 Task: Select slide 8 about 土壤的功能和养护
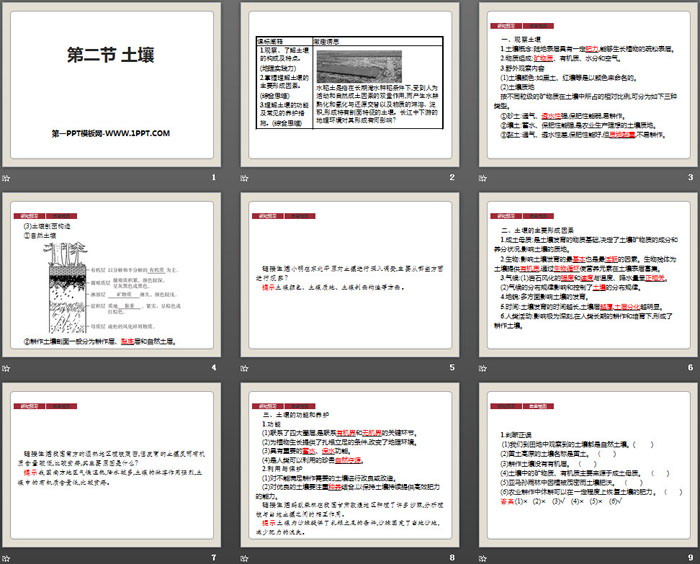pos(350,465)
